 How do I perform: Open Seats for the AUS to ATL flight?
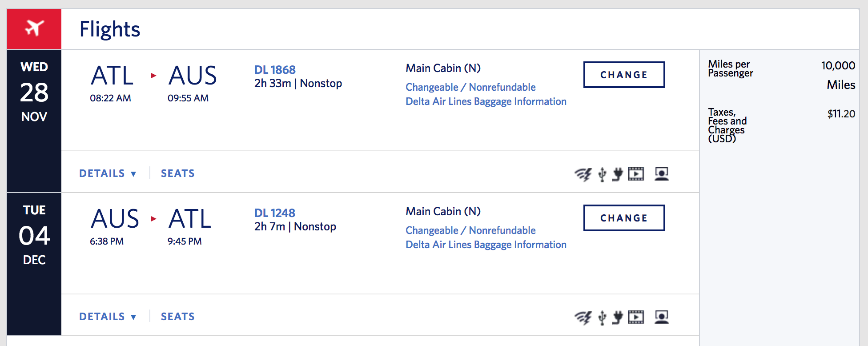[177, 317]
